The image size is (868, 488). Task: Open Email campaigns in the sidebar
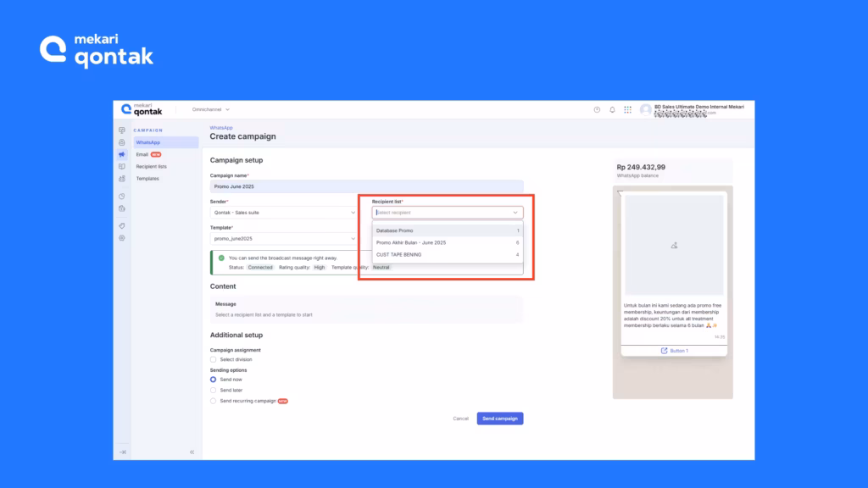pos(149,155)
